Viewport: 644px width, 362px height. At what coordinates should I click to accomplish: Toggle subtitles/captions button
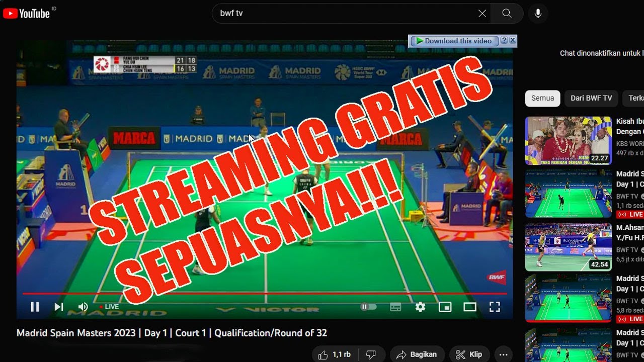pyautogui.click(x=395, y=307)
